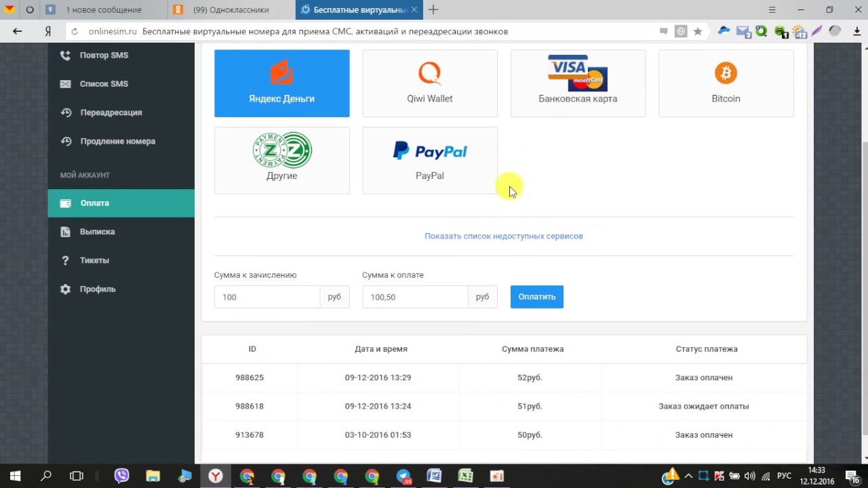The height and width of the screenshot is (488, 868).
Task: Choose PayPal payment option
Action: point(430,161)
